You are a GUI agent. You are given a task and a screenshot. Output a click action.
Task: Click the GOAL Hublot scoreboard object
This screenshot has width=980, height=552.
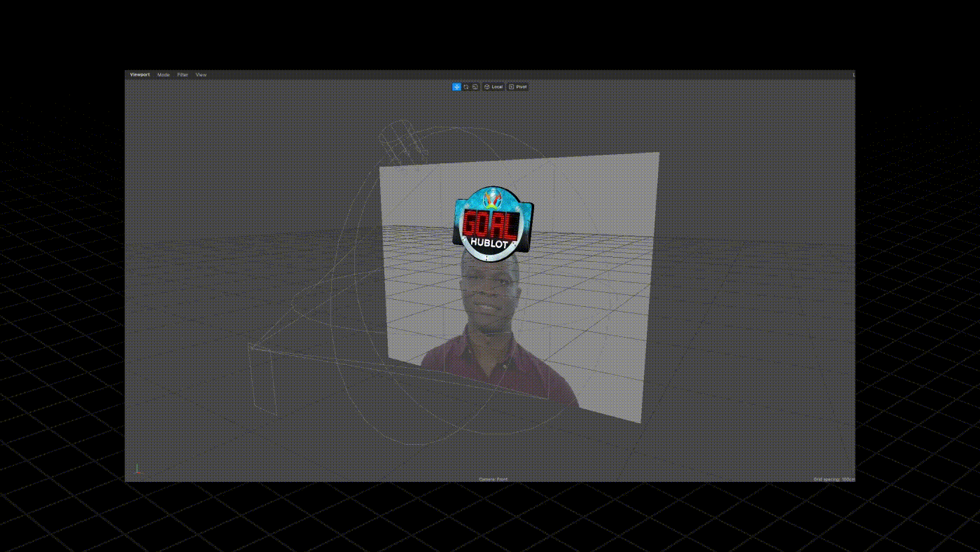point(493,224)
